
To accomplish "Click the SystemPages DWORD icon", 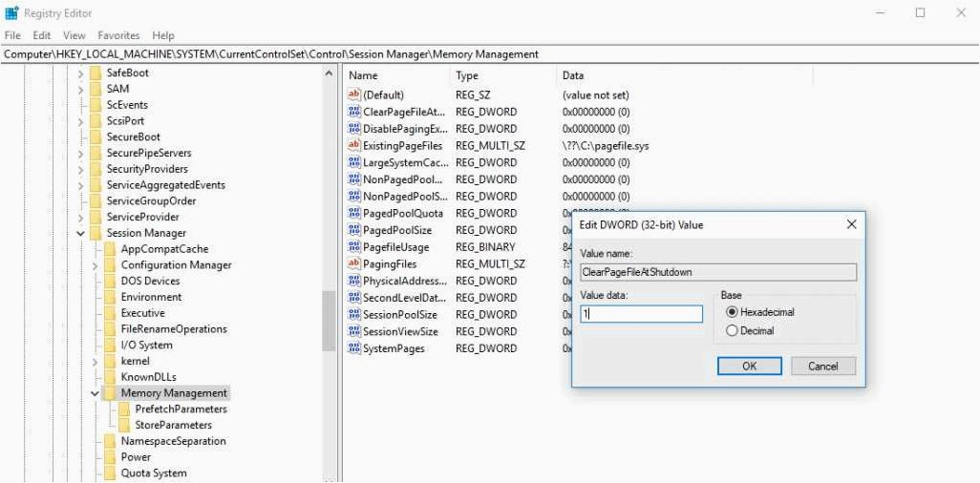I will coord(354,348).
